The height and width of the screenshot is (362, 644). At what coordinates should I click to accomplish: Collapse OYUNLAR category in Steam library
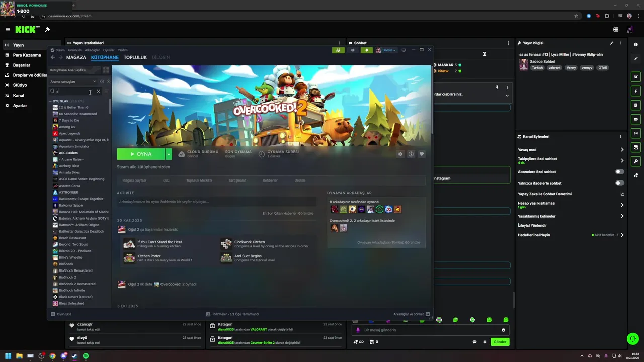point(51,101)
